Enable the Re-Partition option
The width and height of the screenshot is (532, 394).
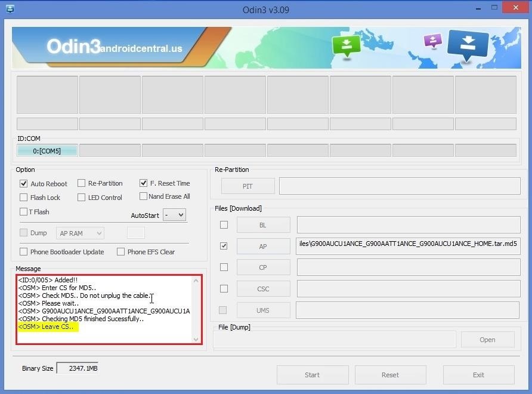[x=81, y=183]
